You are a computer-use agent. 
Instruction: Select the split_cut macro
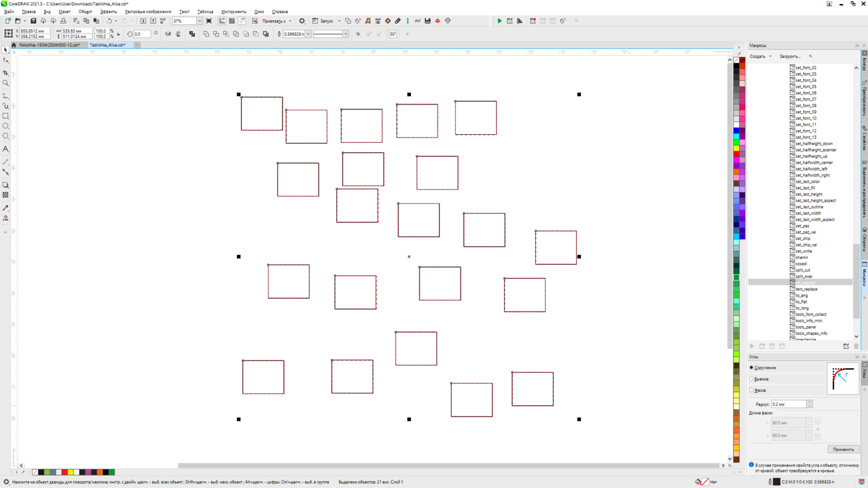click(803, 270)
